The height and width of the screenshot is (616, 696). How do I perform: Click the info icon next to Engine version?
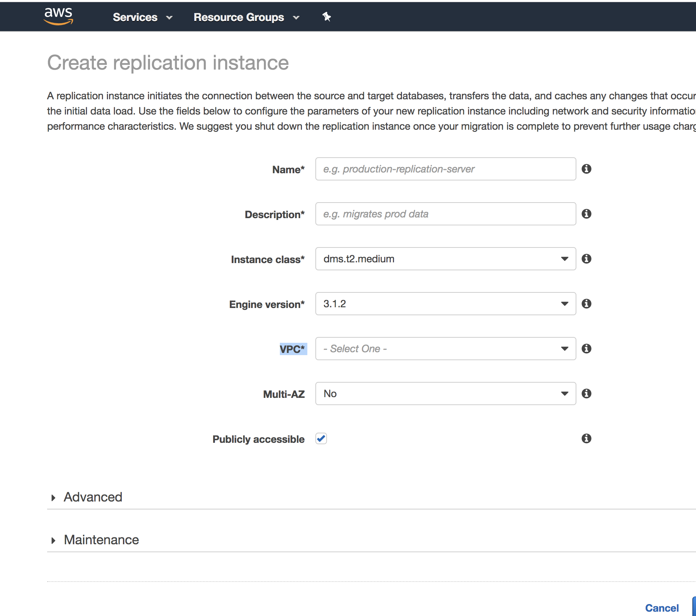point(587,304)
